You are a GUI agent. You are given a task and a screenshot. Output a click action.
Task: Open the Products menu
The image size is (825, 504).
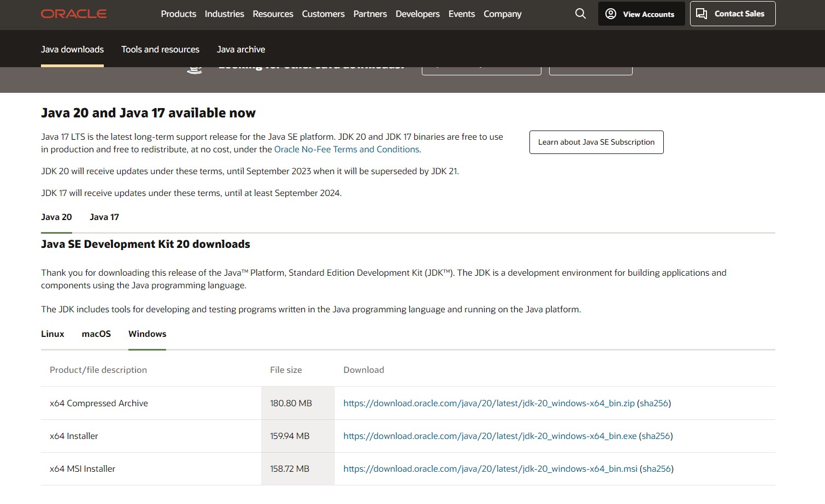(x=179, y=14)
